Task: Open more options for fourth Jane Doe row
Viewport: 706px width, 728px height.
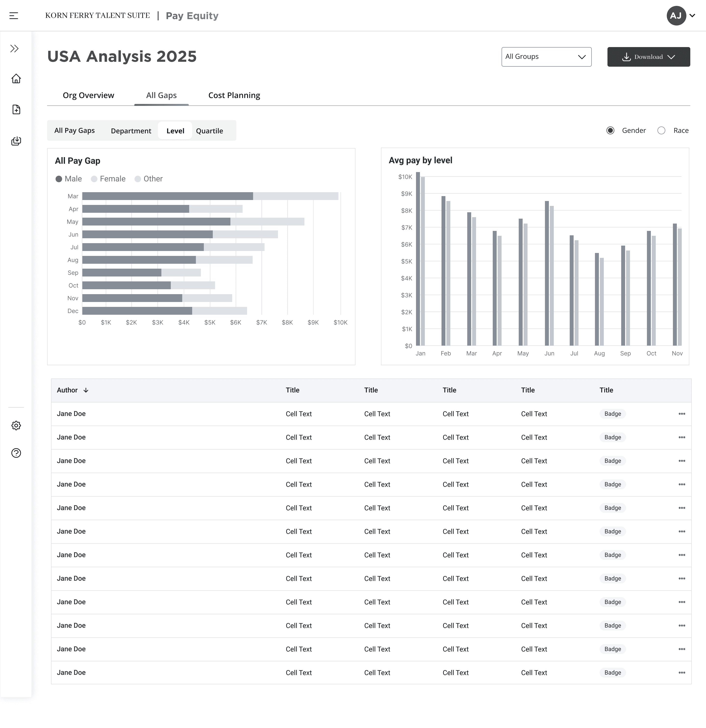Action: point(682,484)
